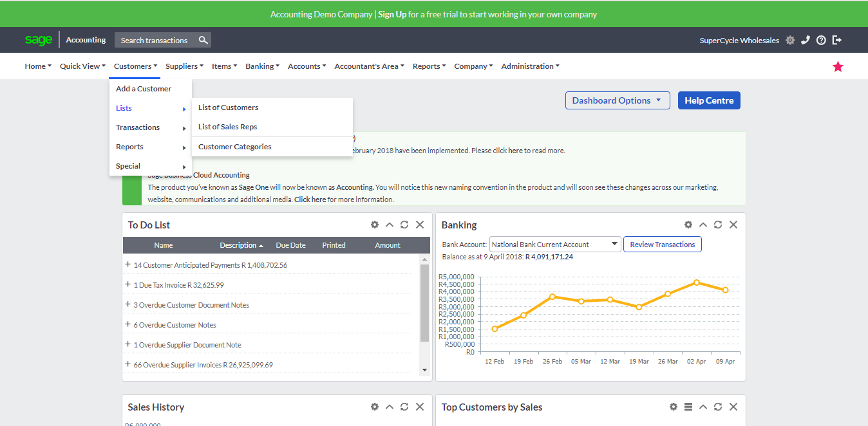The width and height of the screenshot is (868, 426).
Task: Refresh Top Customers by Sales widget
Action: click(718, 407)
